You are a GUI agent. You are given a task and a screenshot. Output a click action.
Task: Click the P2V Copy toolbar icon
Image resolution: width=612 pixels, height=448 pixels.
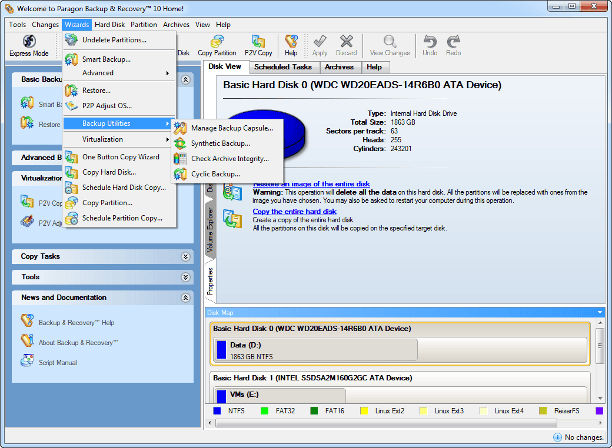(x=258, y=41)
